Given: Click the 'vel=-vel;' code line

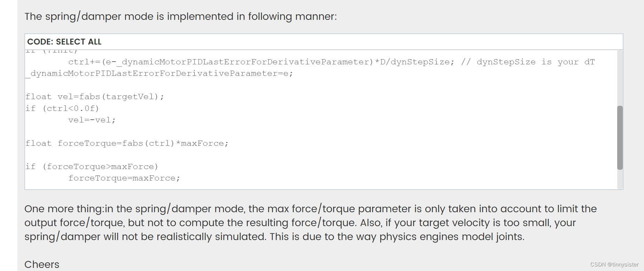Looking at the screenshot, I should (x=92, y=120).
